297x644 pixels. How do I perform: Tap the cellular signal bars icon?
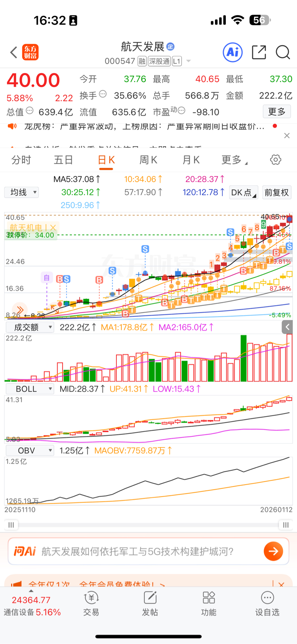point(218,20)
